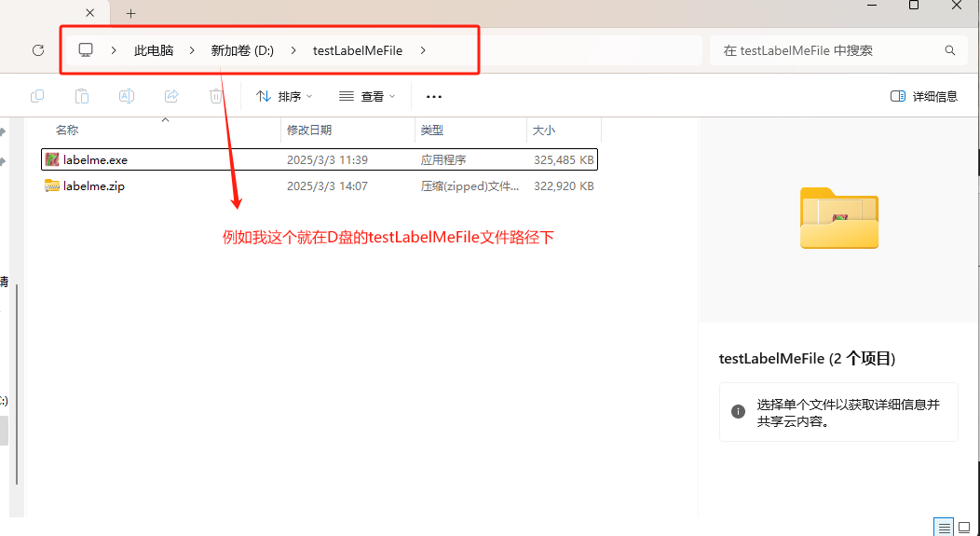Go to 新加卷 (D:) in the path

[242, 50]
